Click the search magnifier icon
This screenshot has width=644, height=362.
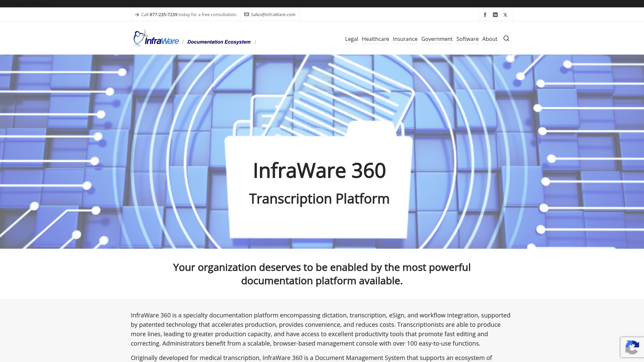tap(506, 39)
